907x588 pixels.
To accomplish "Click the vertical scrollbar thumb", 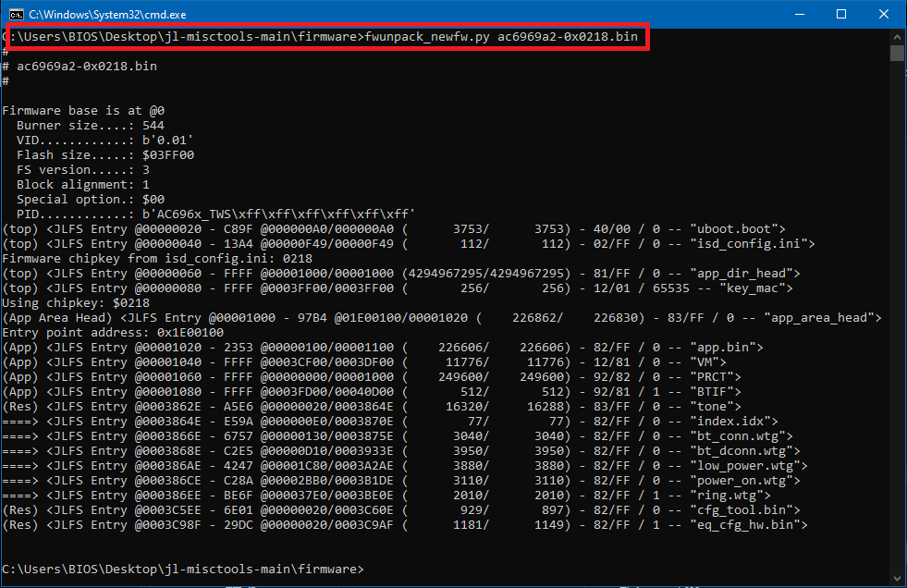I will (897, 52).
